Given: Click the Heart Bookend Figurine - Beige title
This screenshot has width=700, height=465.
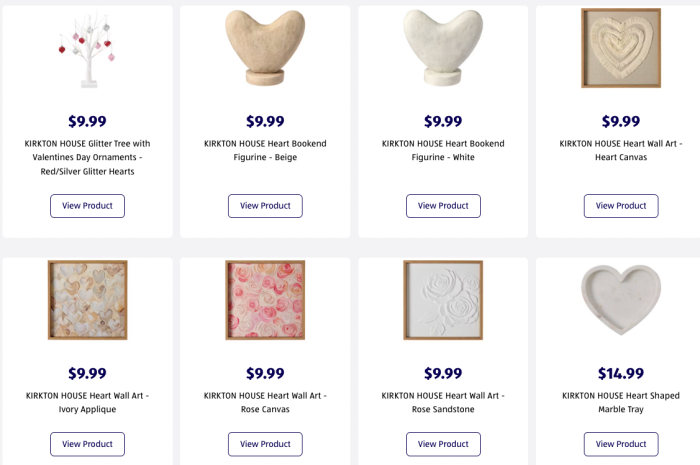Looking at the screenshot, I should tap(265, 150).
